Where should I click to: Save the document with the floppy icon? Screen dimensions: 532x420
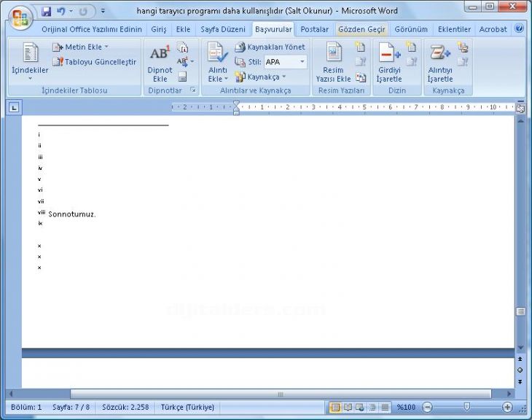[x=46, y=12]
